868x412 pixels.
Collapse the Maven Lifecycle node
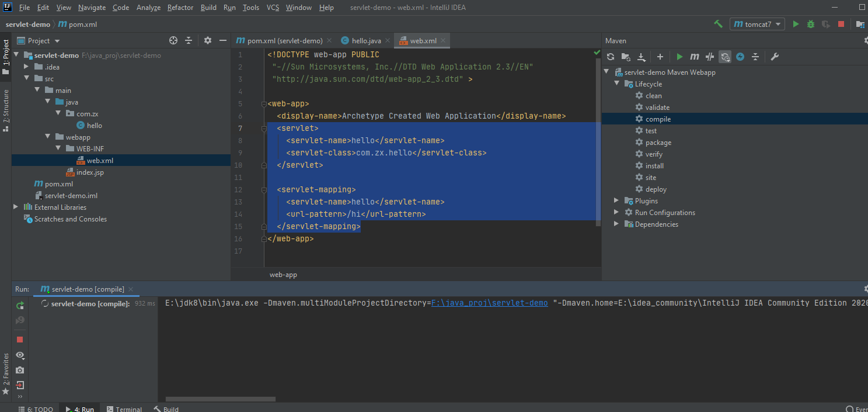[x=616, y=84]
